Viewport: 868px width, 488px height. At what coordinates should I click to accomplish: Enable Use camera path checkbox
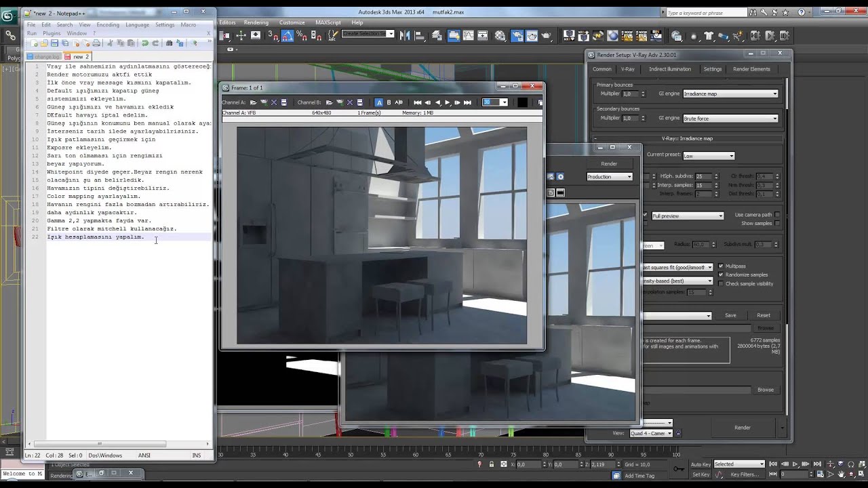777,215
